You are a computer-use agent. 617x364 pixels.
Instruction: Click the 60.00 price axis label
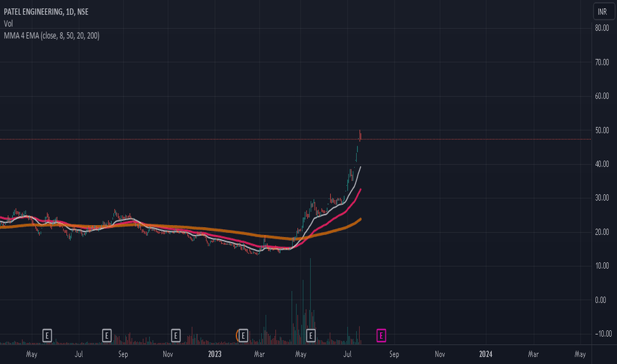602,96
